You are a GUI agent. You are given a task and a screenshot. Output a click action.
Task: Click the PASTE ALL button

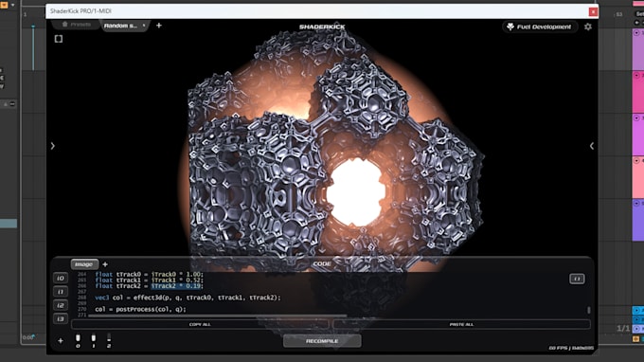pyautogui.click(x=461, y=325)
